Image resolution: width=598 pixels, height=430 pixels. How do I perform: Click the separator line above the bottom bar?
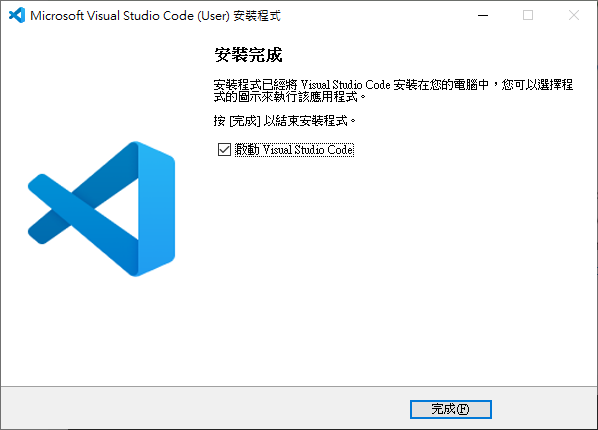click(299, 387)
